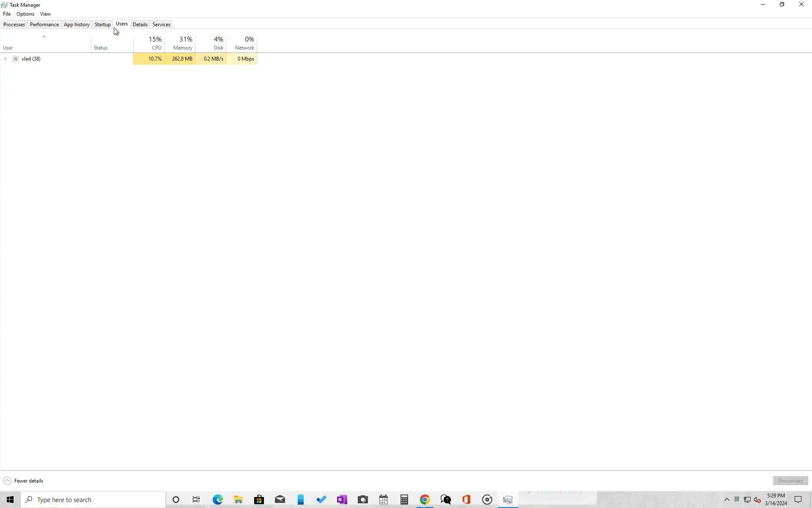
Task: Click the Task View taskbar icon
Action: pyautogui.click(x=196, y=500)
